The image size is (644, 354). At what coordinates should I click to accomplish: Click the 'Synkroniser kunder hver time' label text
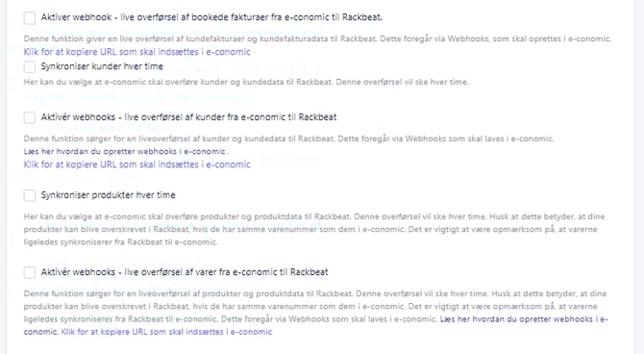tap(102, 66)
